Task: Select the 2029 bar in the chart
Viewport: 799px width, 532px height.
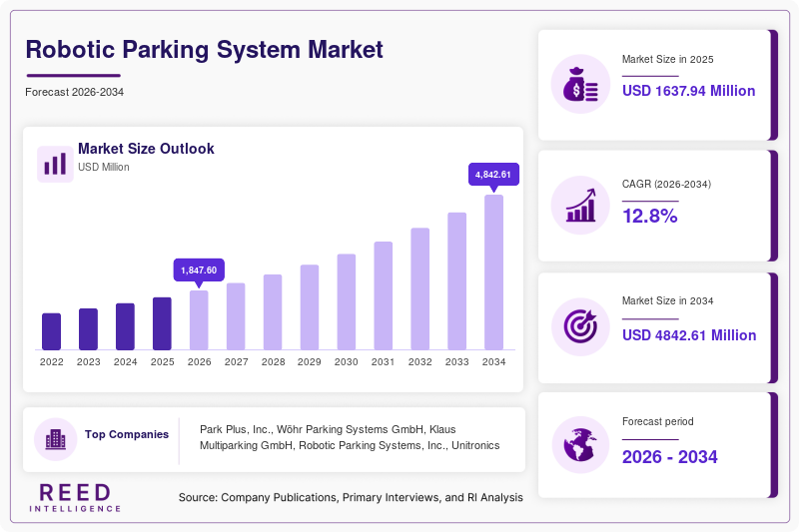Action: [x=310, y=307]
